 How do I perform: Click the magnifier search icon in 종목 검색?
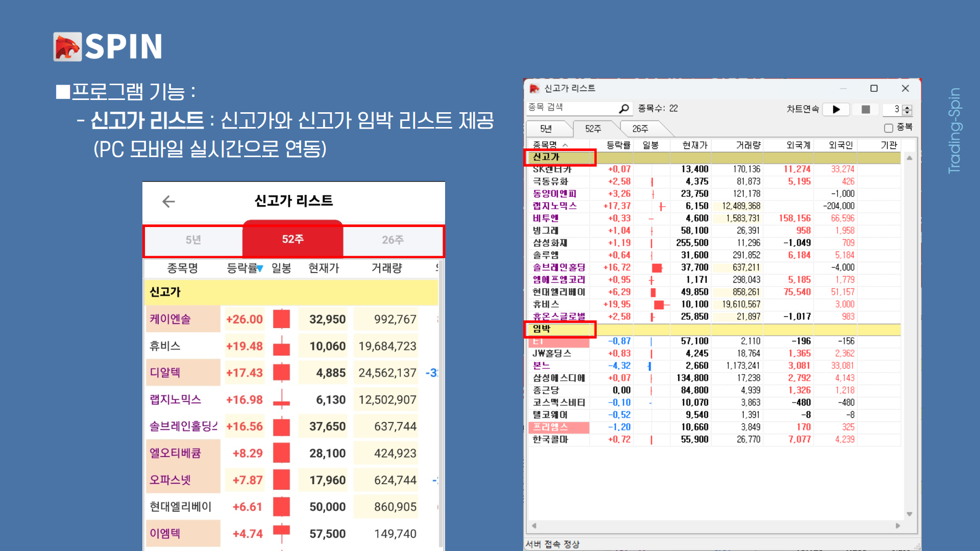[624, 109]
